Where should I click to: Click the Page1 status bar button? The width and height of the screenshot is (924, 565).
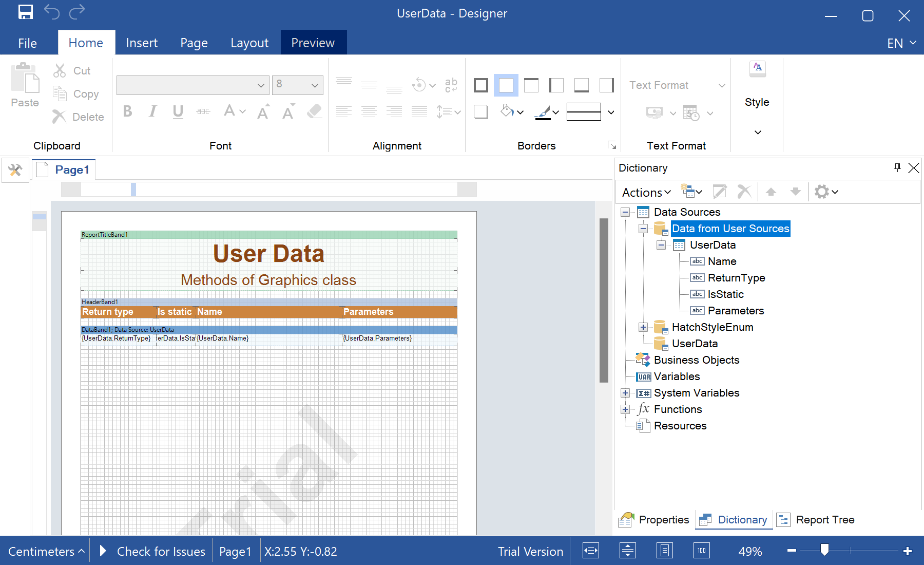tap(235, 551)
